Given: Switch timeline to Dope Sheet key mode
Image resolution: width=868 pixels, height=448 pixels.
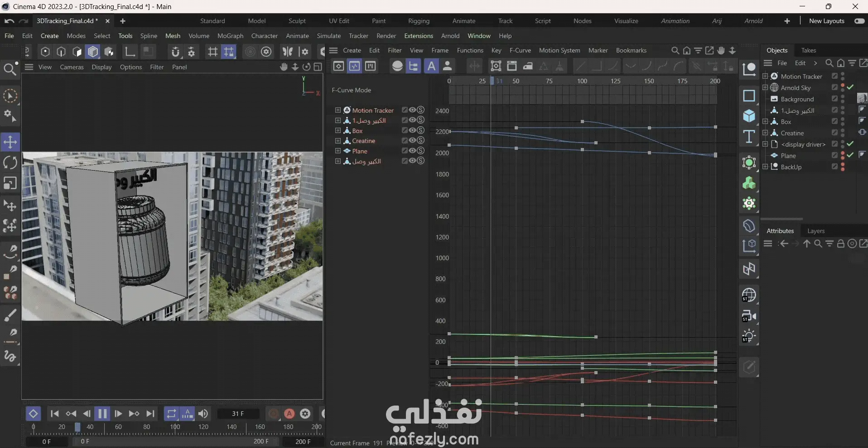Looking at the screenshot, I should pos(338,66).
